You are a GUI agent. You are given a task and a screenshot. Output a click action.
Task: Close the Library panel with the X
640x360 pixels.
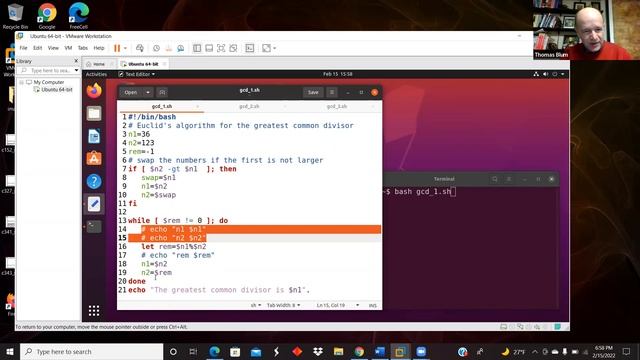76,61
